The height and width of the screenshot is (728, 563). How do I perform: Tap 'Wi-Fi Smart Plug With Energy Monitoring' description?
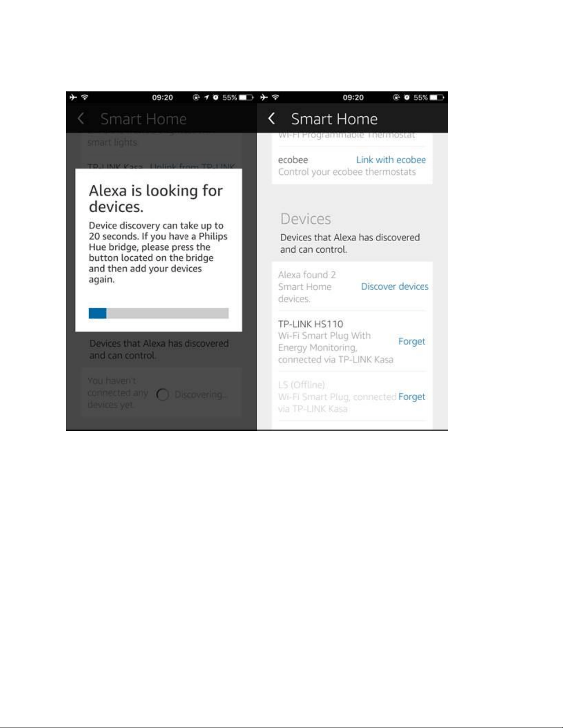pyautogui.click(x=336, y=348)
